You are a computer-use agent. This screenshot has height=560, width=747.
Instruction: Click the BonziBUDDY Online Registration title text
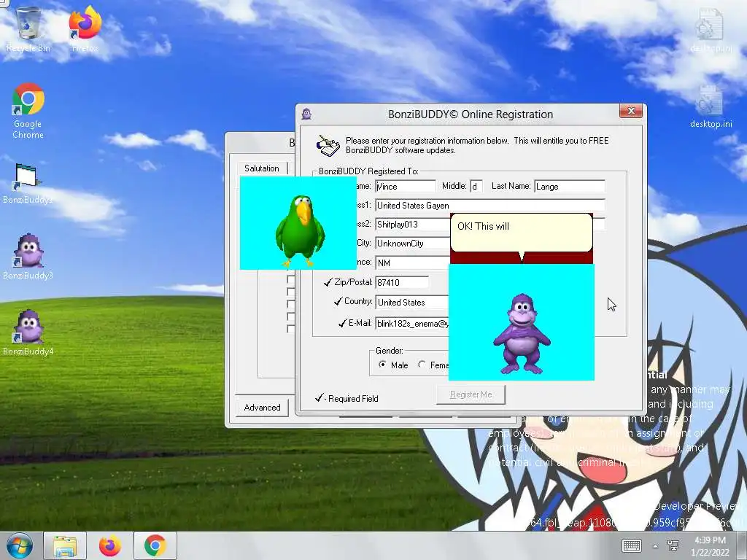[471, 114]
